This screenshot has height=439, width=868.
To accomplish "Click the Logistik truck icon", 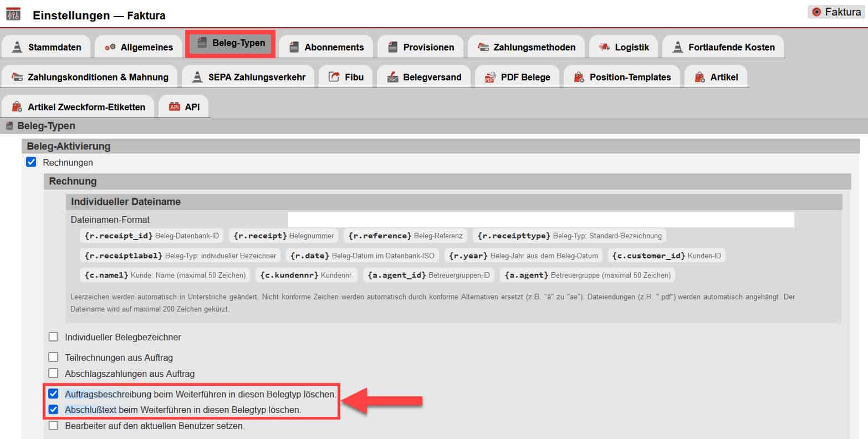I will (604, 47).
